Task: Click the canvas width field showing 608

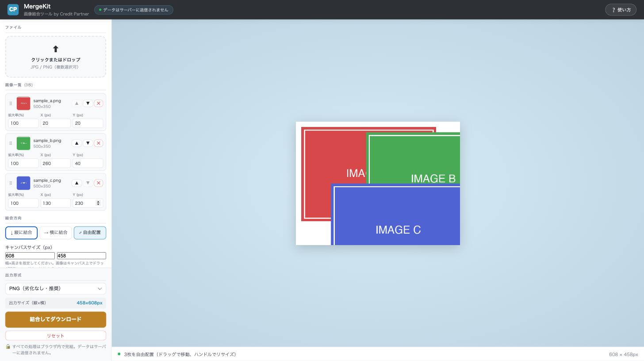Action: coord(30,256)
